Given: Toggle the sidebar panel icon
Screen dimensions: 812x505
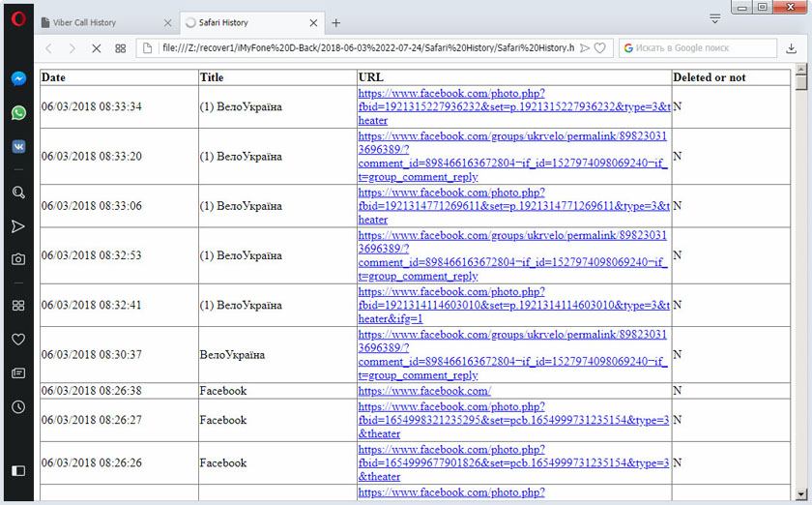Looking at the screenshot, I should pyautogui.click(x=18, y=470).
